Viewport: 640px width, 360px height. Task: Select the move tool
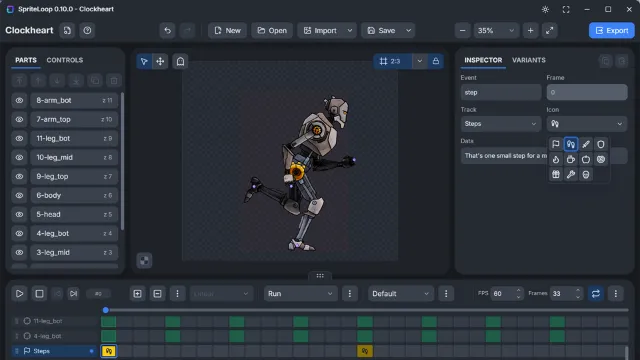coord(160,61)
